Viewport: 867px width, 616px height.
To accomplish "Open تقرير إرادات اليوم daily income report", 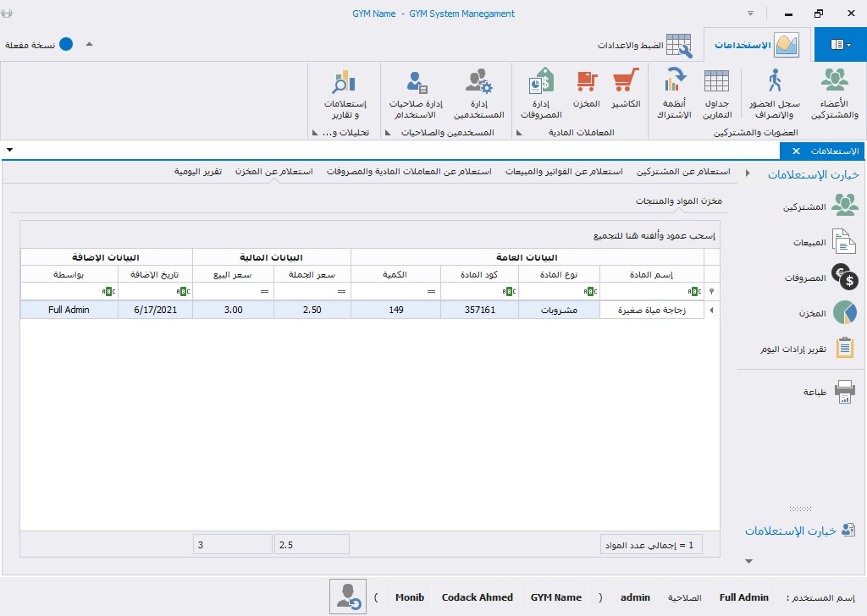I will coord(809,349).
